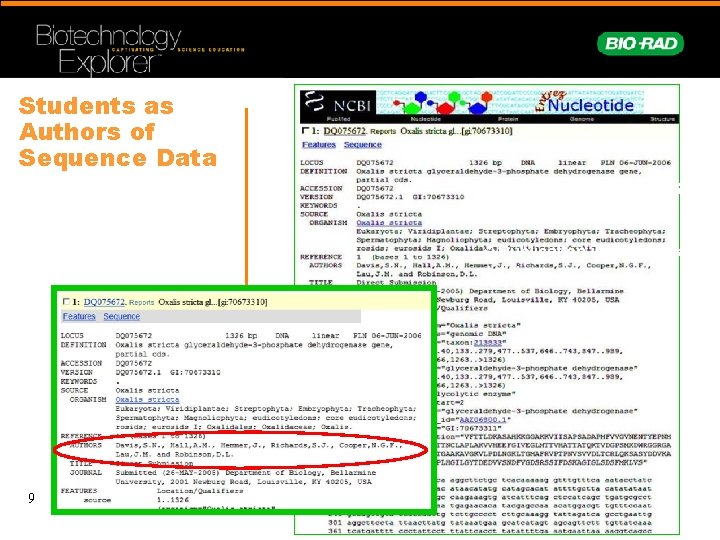The image size is (720, 540).
Task: Open the taxon 213833 link
Action: (488, 343)
